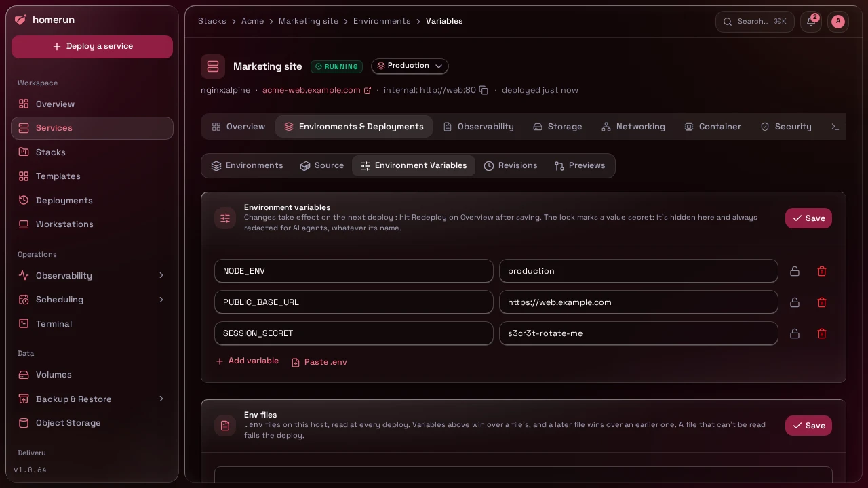Open the Production environment dropdown

410,66
